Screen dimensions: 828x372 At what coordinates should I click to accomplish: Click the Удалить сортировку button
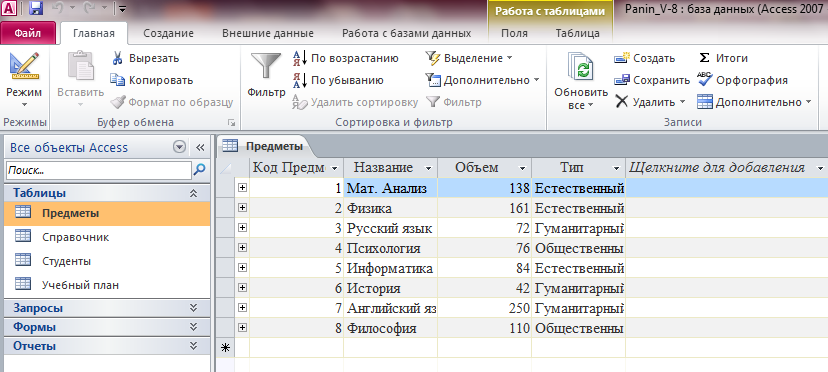point(355,102)
